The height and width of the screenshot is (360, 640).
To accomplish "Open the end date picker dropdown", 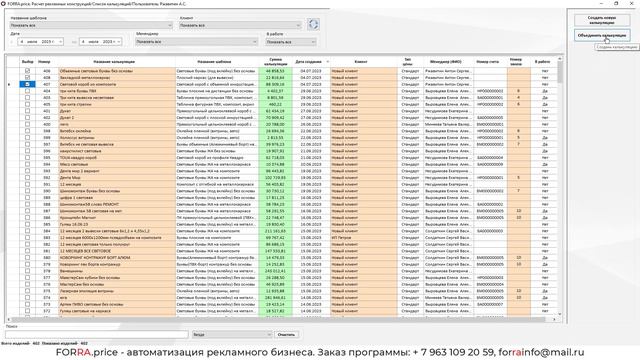I will [x=119, y=42].
